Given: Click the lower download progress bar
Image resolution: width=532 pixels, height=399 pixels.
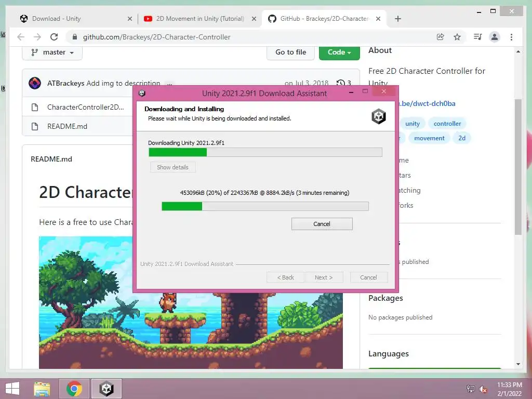Looking at the screenshot, I should (x=265, y=206).
